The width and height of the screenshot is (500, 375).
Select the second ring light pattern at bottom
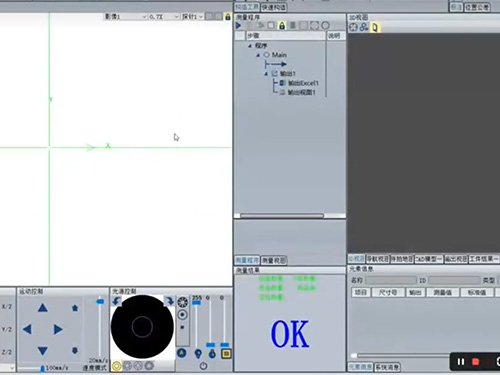coord(127,366)
